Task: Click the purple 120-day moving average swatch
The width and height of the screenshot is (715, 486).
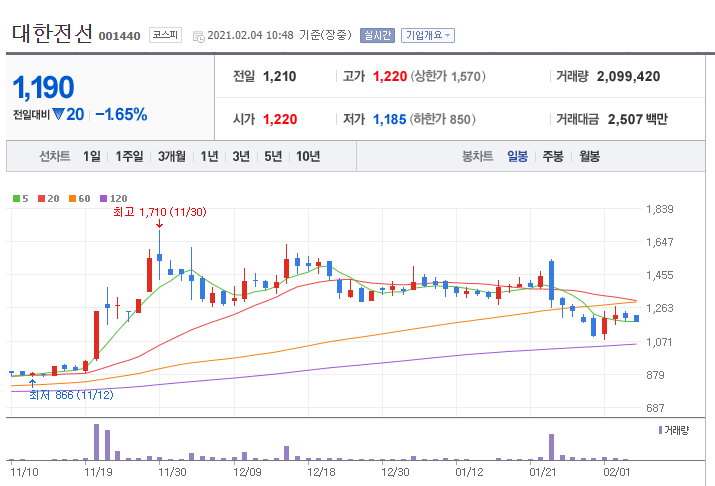Action: [x=104, y=198]
